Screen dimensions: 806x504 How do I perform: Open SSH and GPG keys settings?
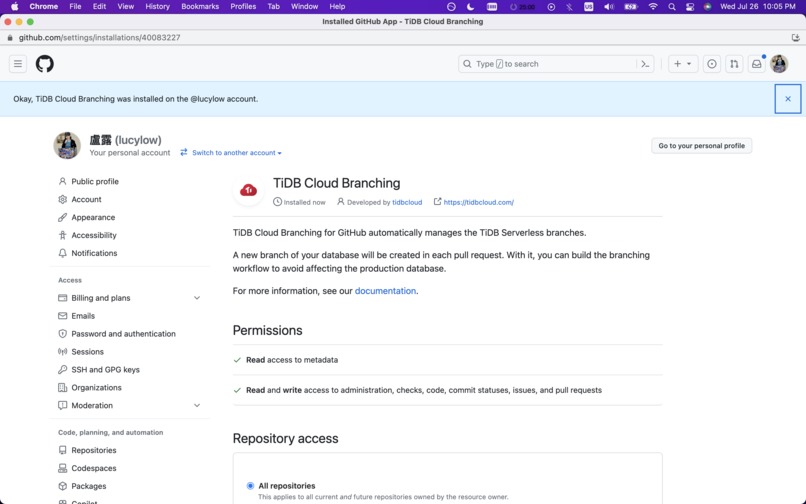(x=105, y=370)
